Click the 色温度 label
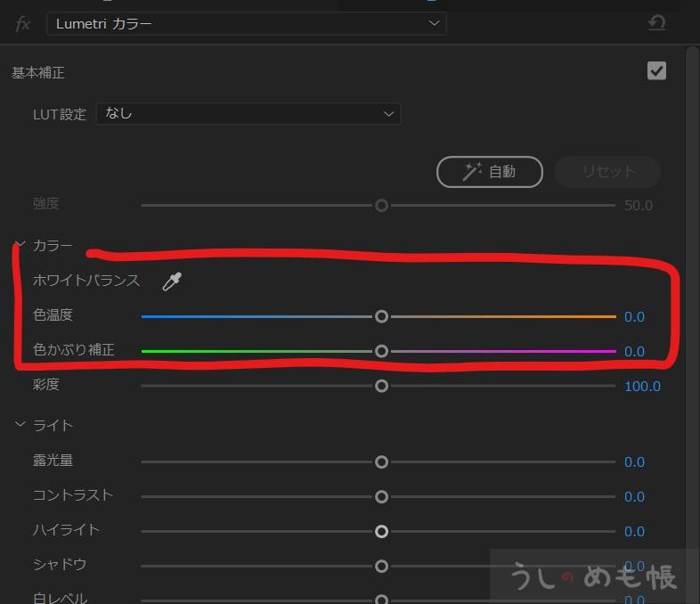The height and width of the screenshot is (604, 700). point(53,314)
